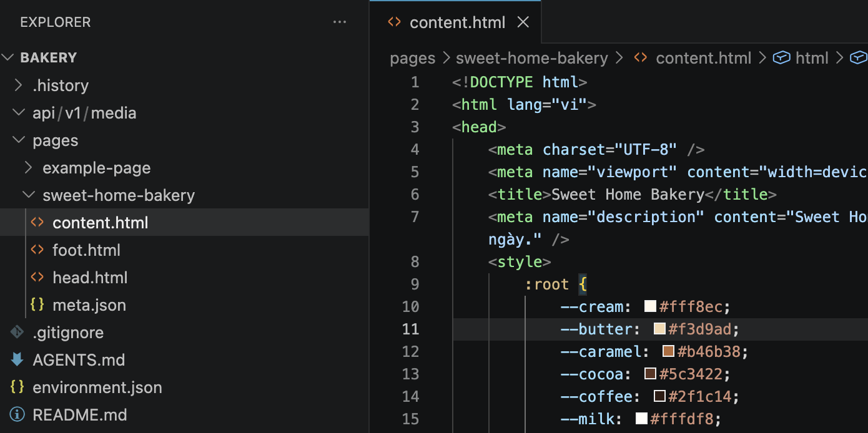Screen dimensions: 868x433
Task: Click line number 8 in the gutter
Action: click(415, 262)
